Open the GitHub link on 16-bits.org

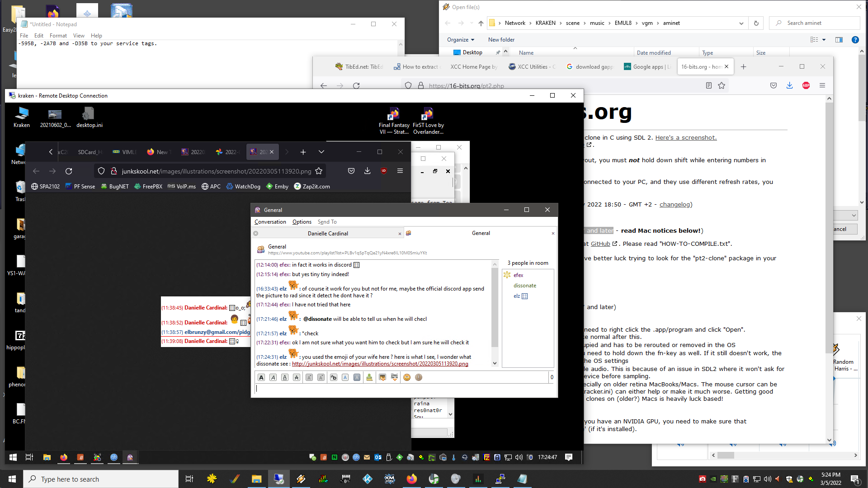tap(600, 244)
